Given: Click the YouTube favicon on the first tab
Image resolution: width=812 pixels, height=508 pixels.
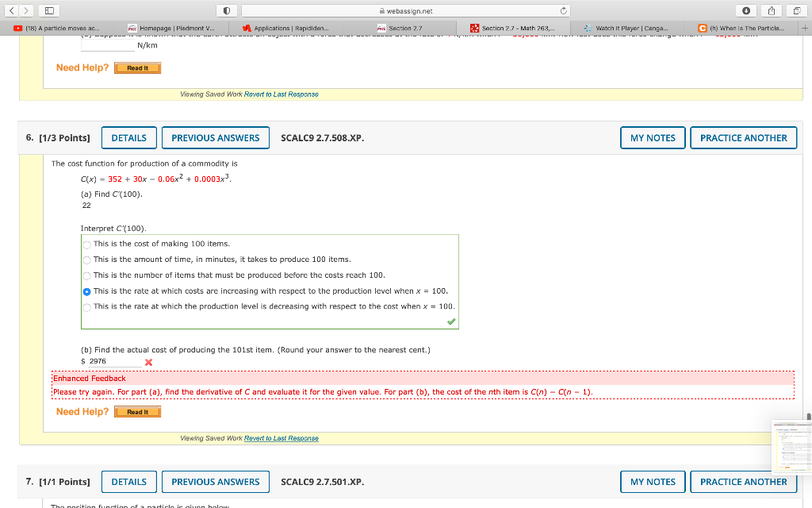Looking at the screenshot, I should tap(17, 26).
